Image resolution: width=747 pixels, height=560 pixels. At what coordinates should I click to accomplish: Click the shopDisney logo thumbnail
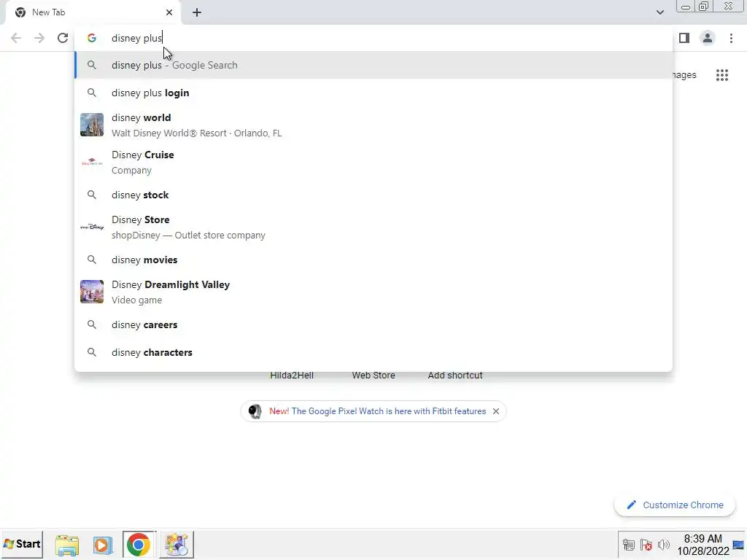[x=91, y=227]
